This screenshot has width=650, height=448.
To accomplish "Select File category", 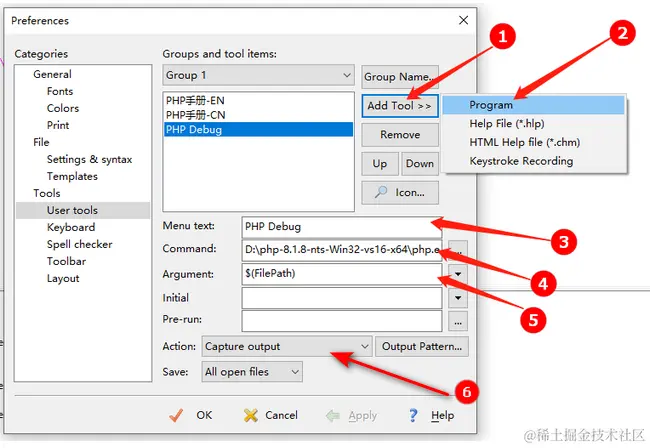I will pyautogui.click(x=41, y=142).
